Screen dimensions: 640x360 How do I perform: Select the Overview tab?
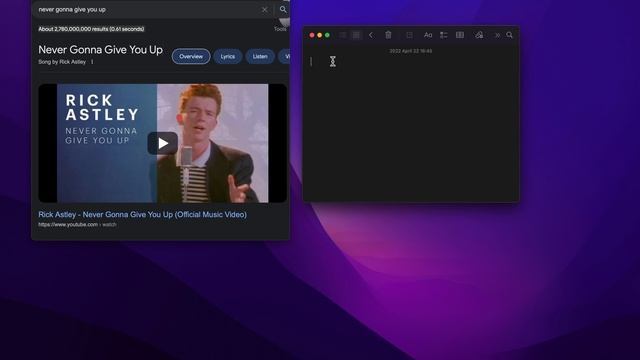(x=191, y=56)
